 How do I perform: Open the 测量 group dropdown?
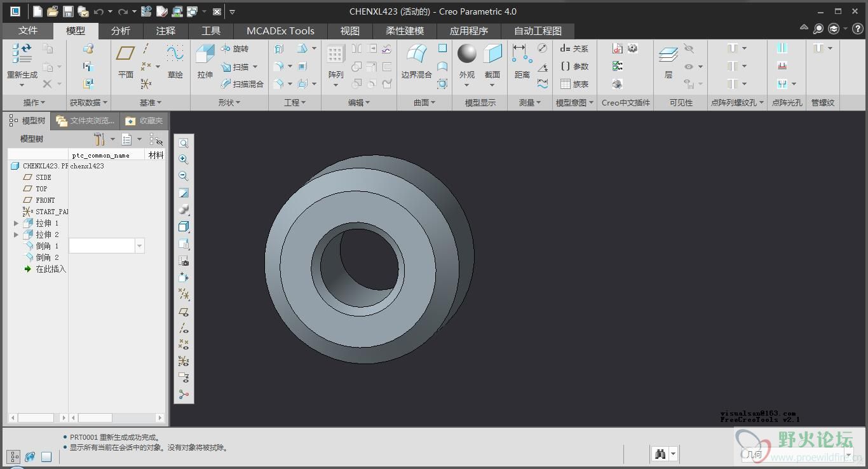(530, 102)
